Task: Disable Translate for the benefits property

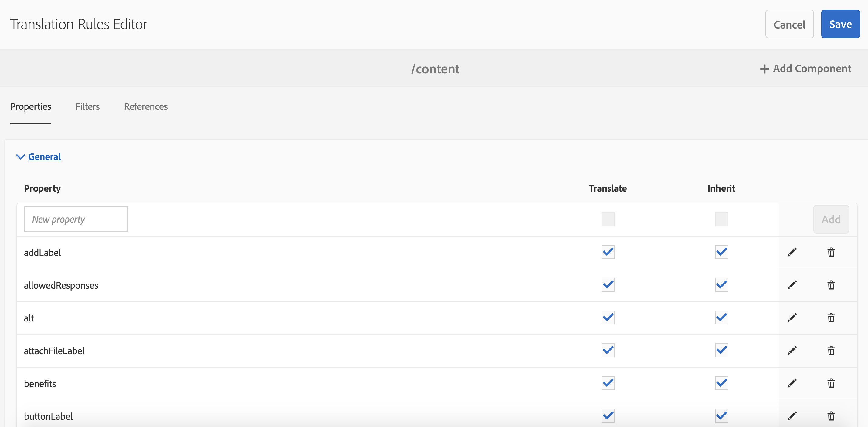Action: point(608,383)
